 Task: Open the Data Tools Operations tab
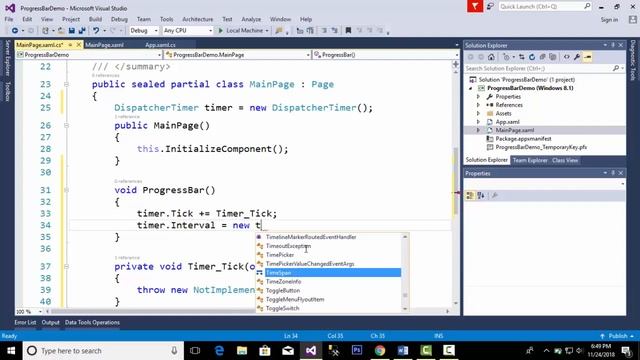(x=92, y=322)
